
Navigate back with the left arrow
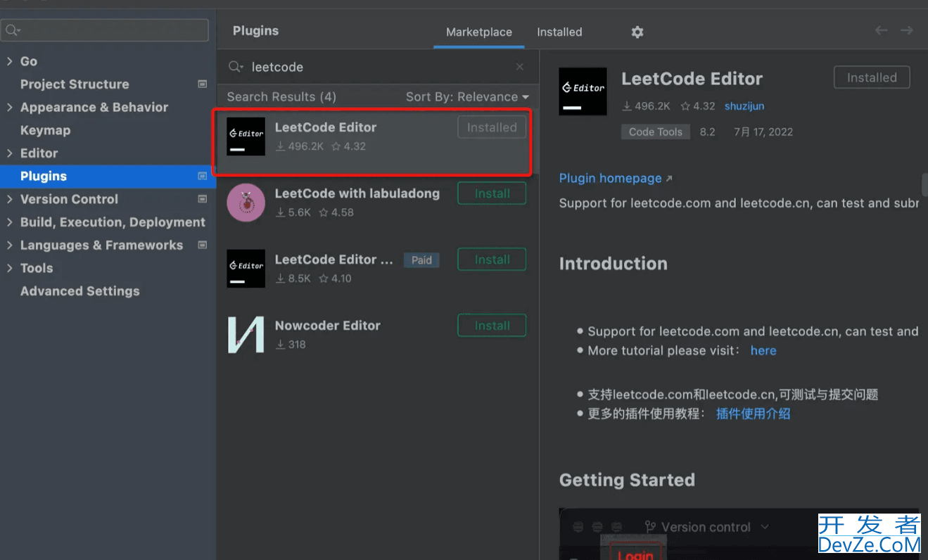[x=881, y=30]
